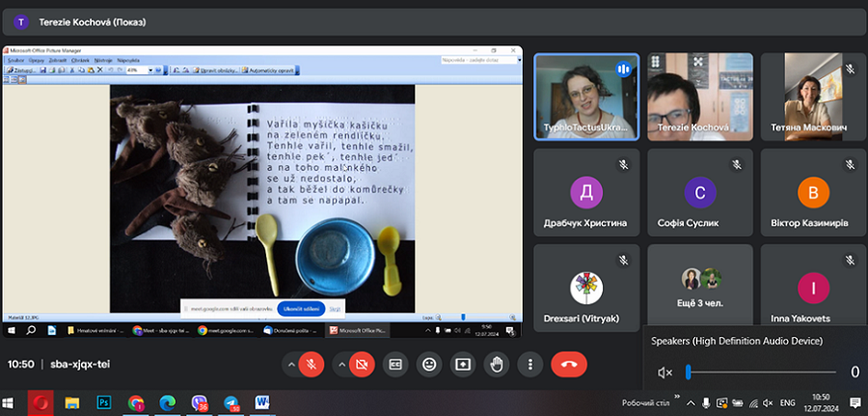Open File Explorer from taskbar
Image resolution: width=868 pixels, height=416 pixels.
[72, 402]
